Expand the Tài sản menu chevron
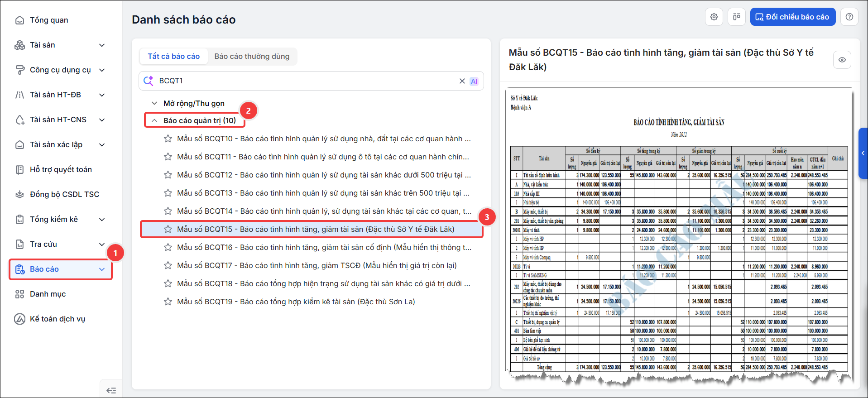868x398 pixels. point(102,45)
